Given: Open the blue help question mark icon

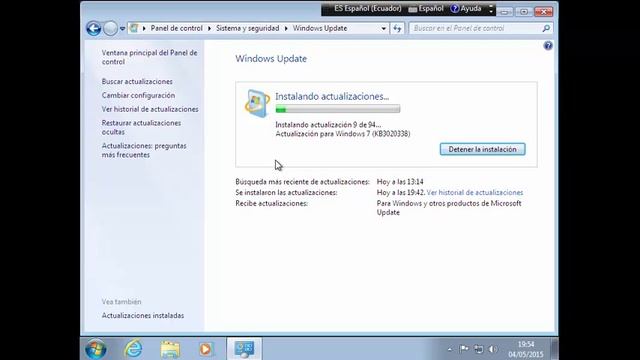Looking at the screenshot, I should [x=548, y=45].
